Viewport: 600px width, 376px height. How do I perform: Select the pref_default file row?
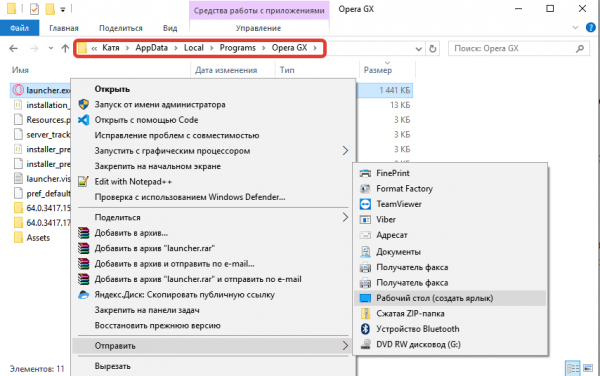tap(42, 194)
